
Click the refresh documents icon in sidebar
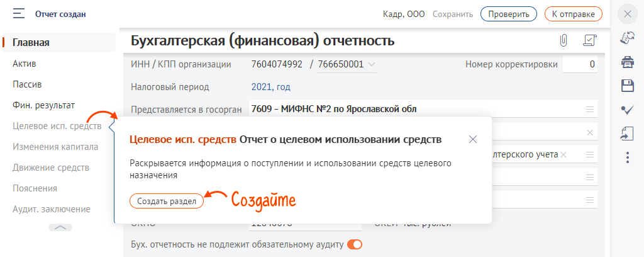[626, 38]
